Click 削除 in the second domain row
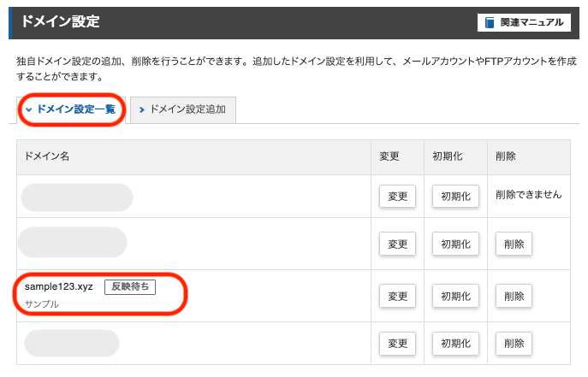The image size is (588, 377). 514,244
